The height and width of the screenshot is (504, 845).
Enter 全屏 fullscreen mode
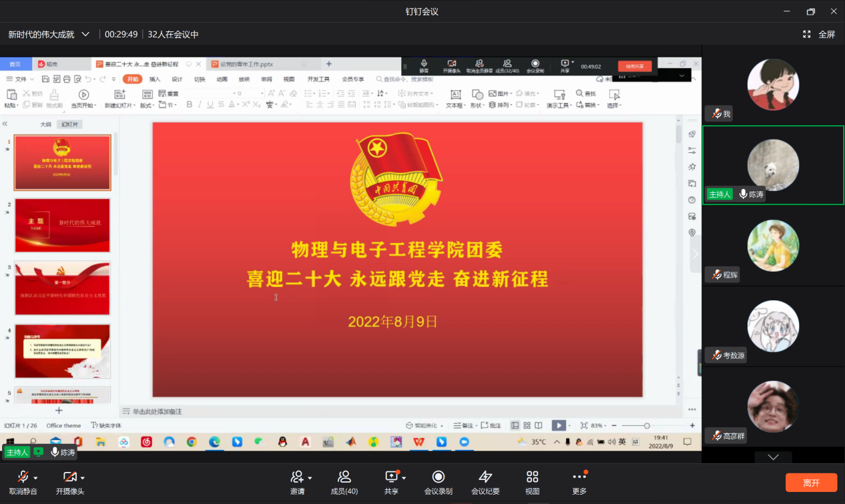pyautogui.click(x=819, y=34)
